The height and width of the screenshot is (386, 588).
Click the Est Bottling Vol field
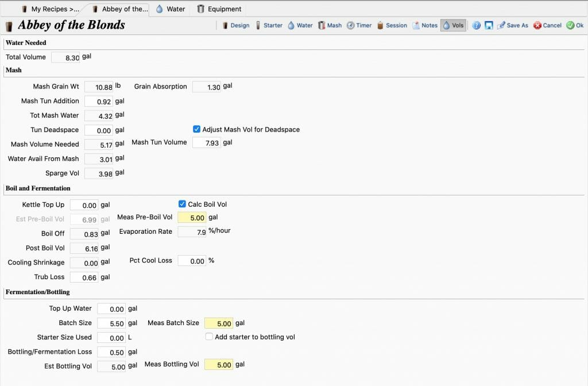pos(111,366)
